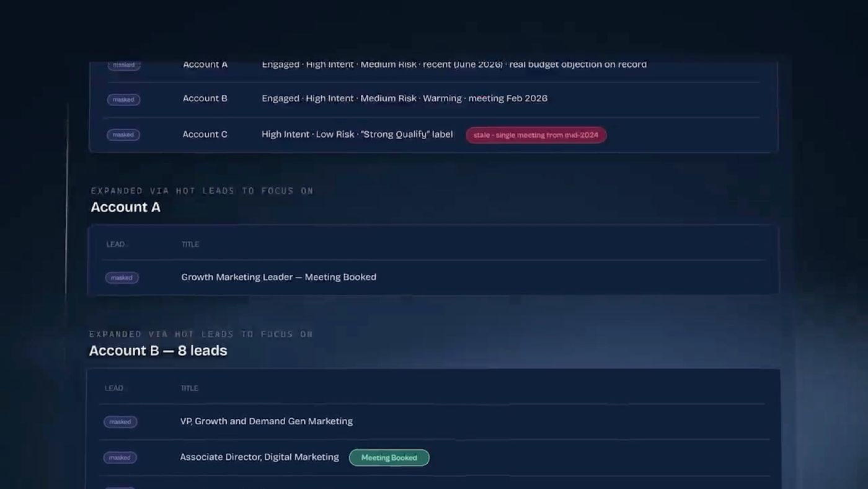Click the LEAD column header under Account B
868x489 pixels.
(x=114, y=388)
